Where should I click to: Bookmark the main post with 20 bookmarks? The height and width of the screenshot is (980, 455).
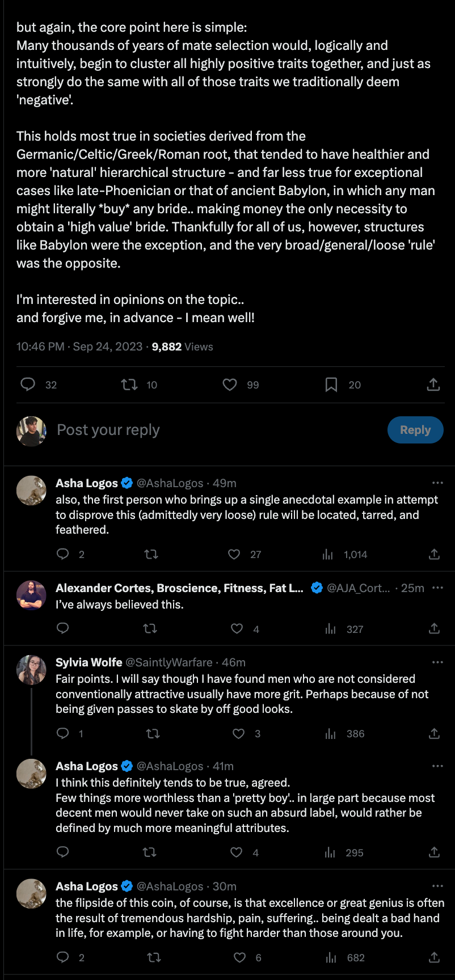(331, 385)
